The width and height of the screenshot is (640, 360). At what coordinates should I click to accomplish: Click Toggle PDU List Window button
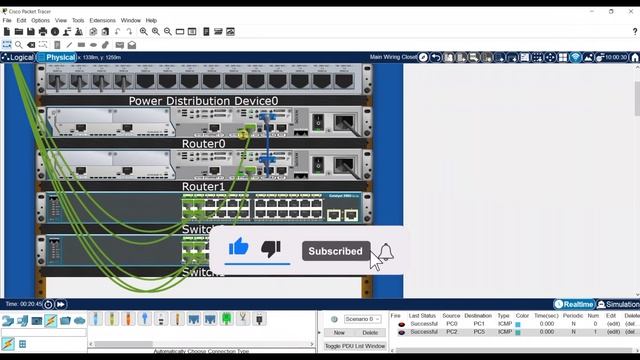[x=355, y=346]
